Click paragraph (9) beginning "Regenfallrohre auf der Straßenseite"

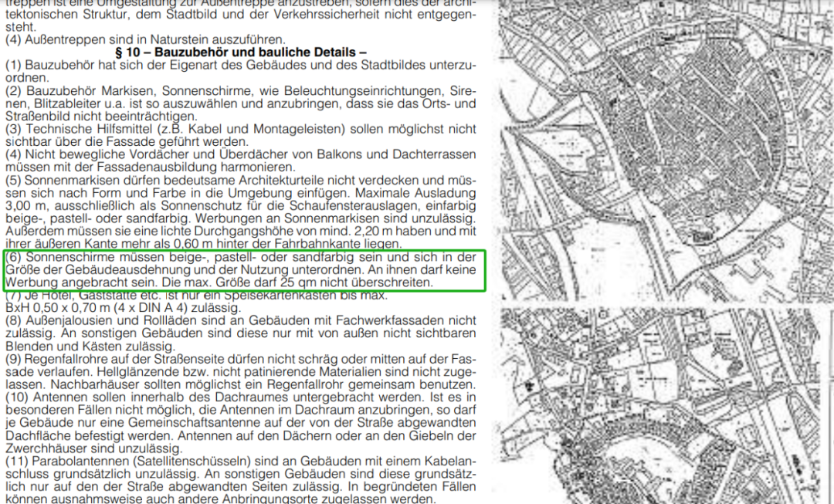(x=240, y=371)
